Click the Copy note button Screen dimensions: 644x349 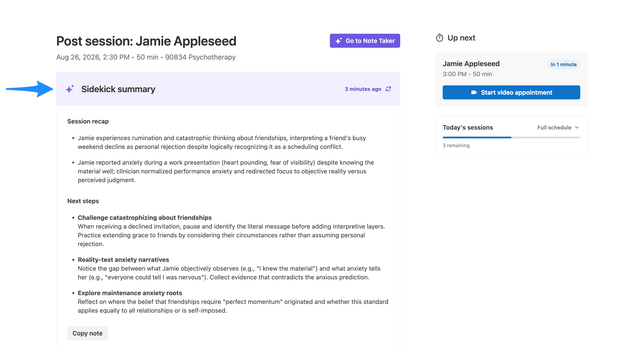click(x=87, y=333)
